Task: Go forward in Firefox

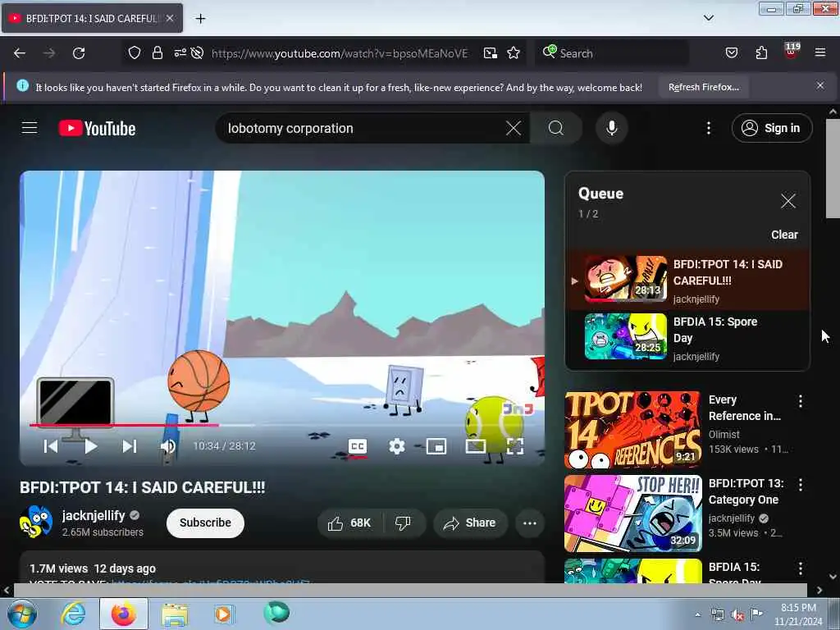Action: [49, 53]
